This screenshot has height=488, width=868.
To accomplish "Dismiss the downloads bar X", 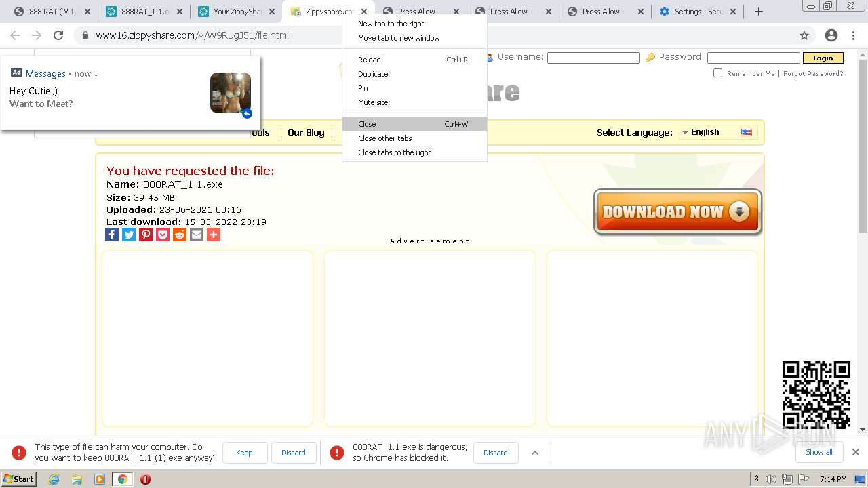I will [x=855, y=452].
